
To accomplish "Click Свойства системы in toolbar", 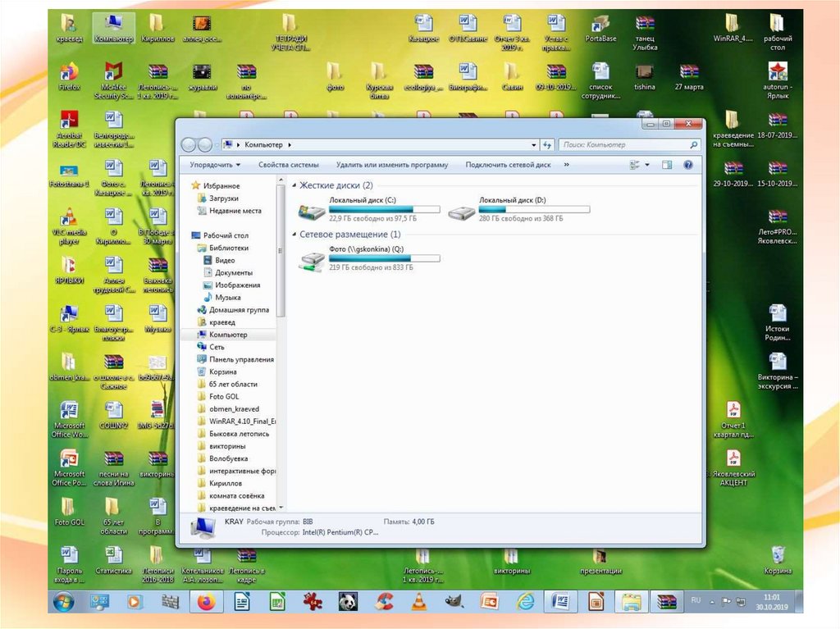I will pos(288,165).
